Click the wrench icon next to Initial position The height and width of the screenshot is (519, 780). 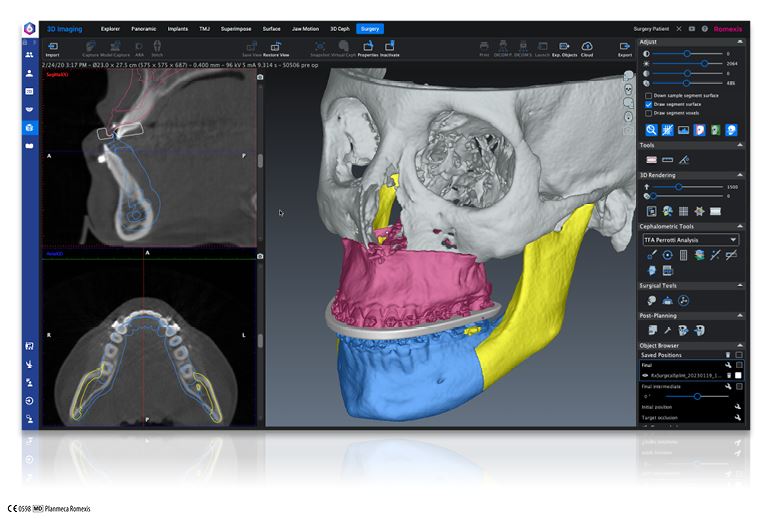tap(737, 407)
